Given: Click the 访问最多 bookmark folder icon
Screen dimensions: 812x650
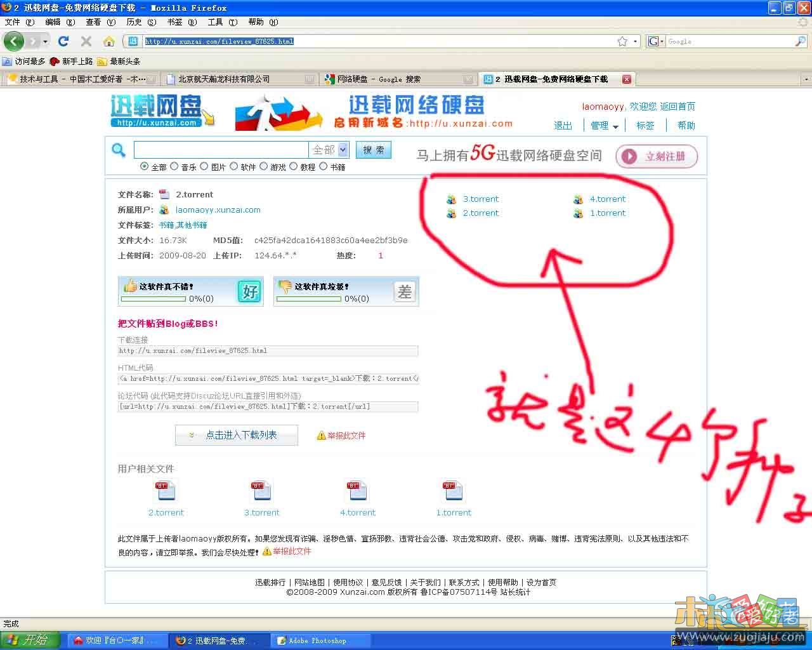Looking at the screenshot, I should pos(7,62).
